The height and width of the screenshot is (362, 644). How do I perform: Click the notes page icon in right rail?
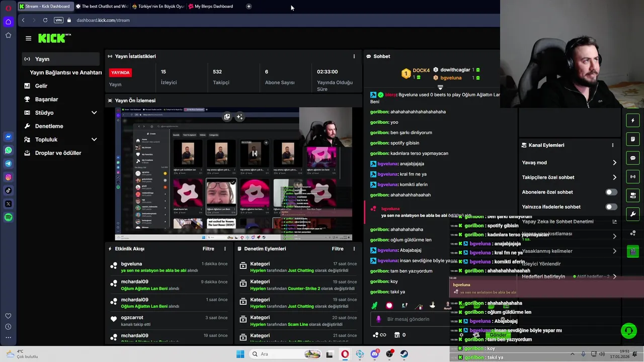pos(633,139)
